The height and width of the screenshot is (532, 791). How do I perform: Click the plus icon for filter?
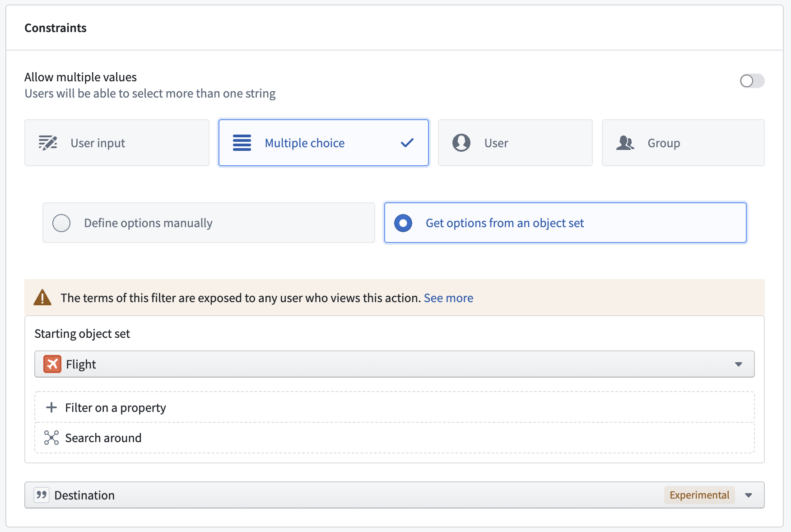(51, 407)
